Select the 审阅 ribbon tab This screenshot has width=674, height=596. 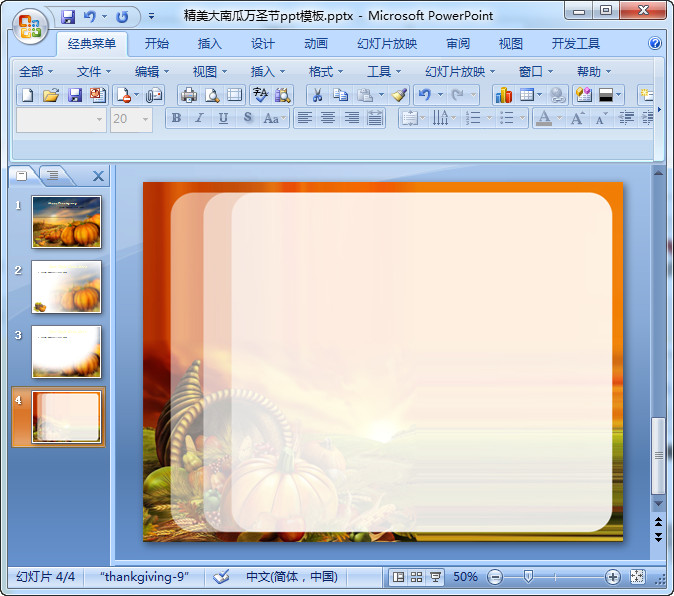tap(457, 43)
